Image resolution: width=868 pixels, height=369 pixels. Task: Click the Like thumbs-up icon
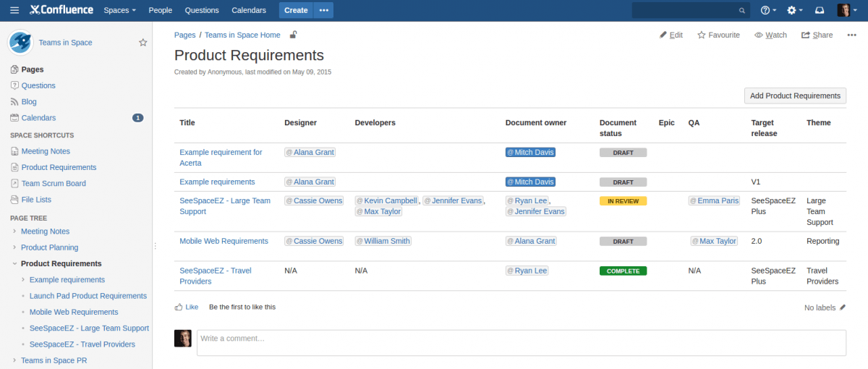click(x=179, y=307)
